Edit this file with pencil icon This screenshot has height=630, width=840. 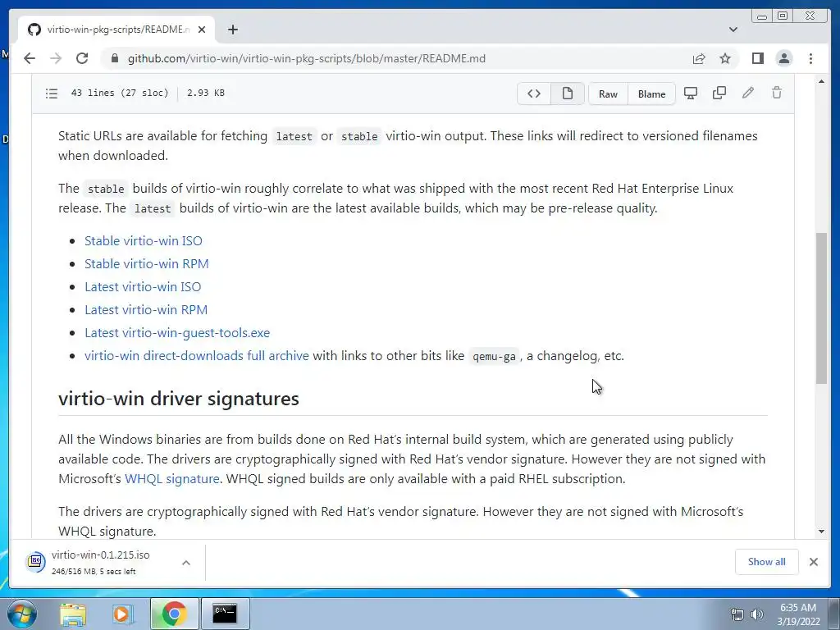748,94
